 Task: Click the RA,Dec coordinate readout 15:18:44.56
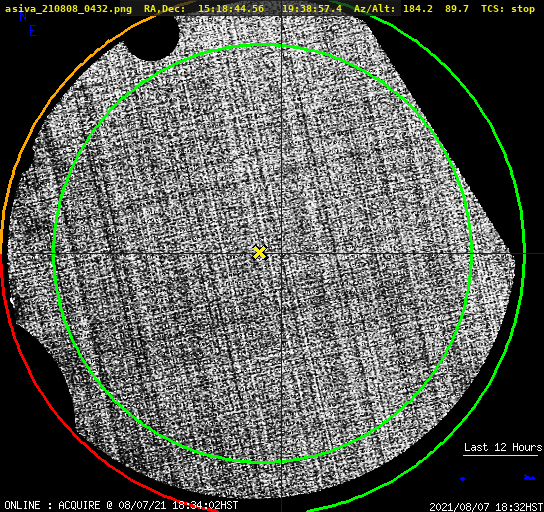[231, 9]
